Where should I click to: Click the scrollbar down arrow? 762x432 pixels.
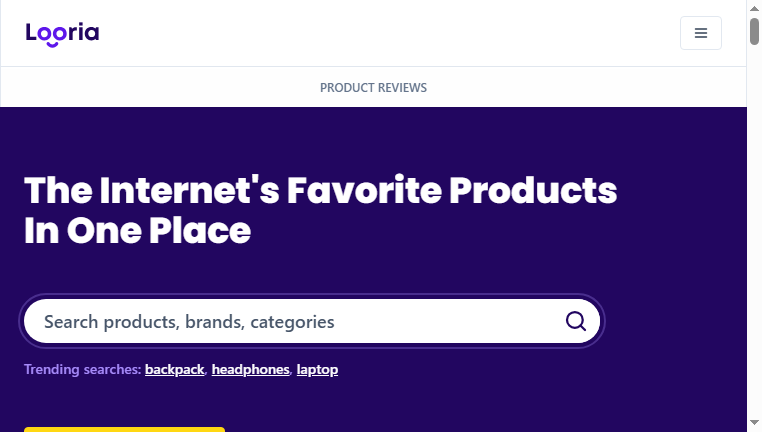754,423
